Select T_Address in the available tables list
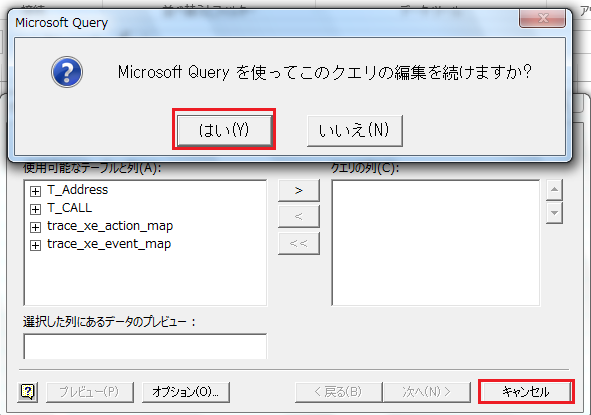591x415 pixels. 78,190
